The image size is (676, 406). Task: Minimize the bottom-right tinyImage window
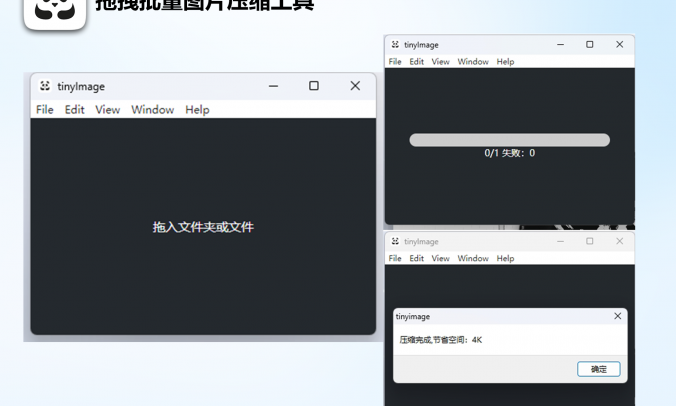tap(560, 241)
